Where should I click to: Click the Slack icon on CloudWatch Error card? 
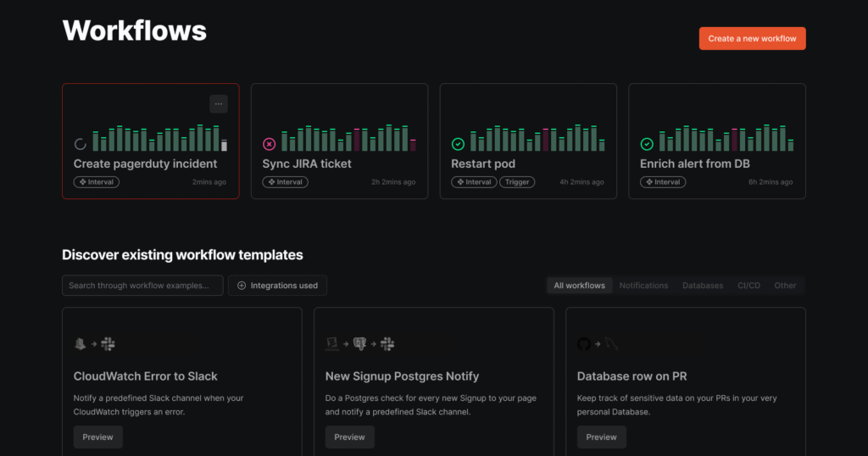click(108, 344)
